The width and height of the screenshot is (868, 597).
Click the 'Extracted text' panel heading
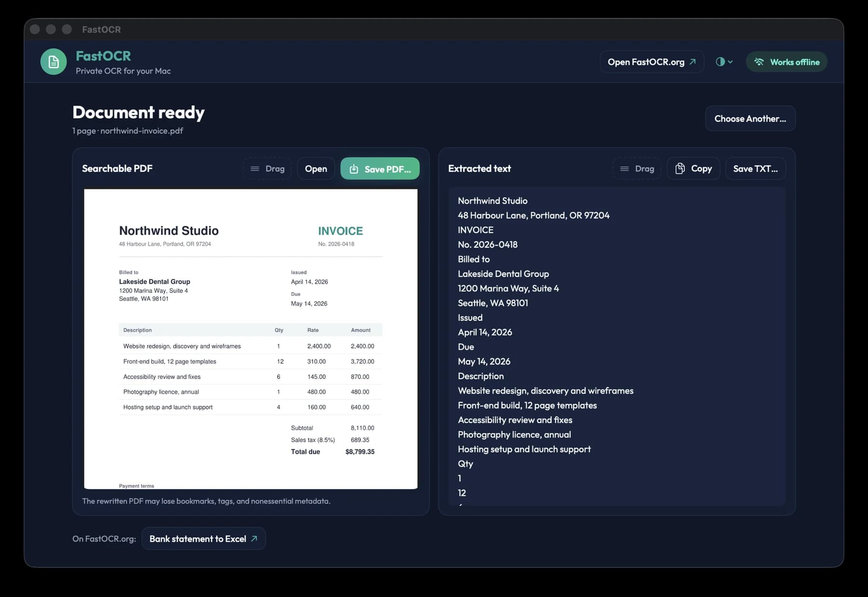coord(479,169)
